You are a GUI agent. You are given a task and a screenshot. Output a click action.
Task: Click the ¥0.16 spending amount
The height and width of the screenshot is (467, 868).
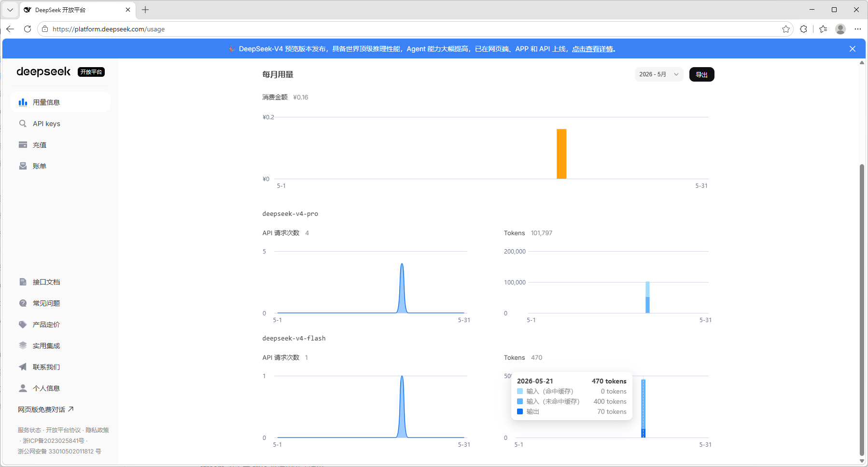301,97
